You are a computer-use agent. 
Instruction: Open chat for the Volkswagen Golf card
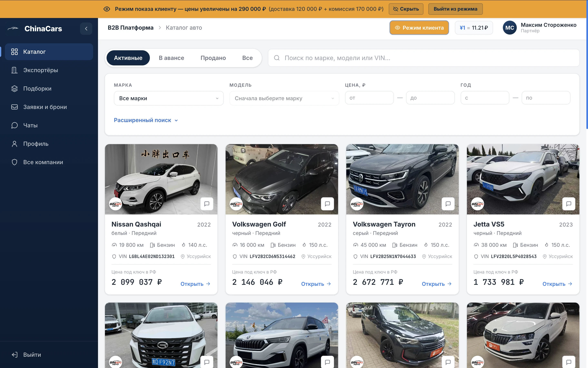click(327, 204)
